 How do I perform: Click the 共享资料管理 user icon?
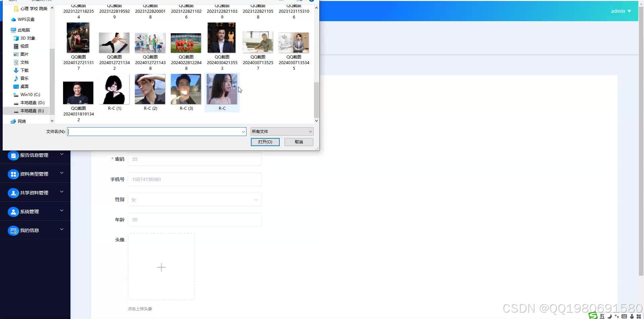pos(13,193)
